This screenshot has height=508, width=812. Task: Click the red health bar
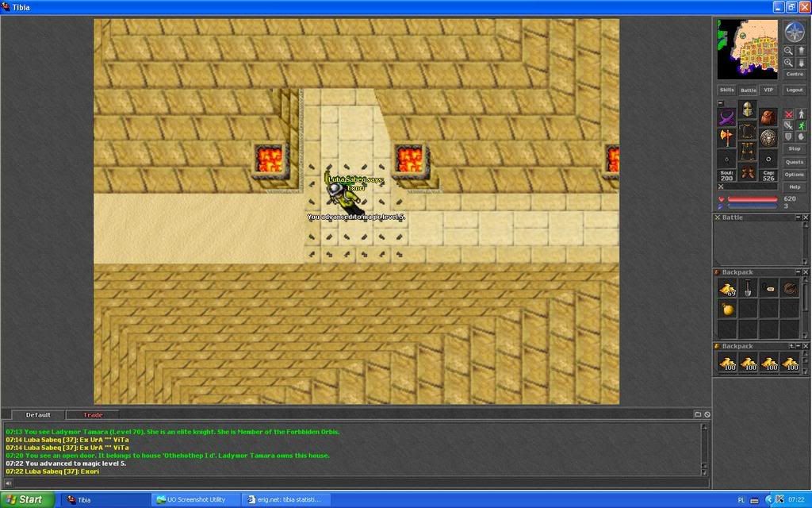tap(753, 199)
